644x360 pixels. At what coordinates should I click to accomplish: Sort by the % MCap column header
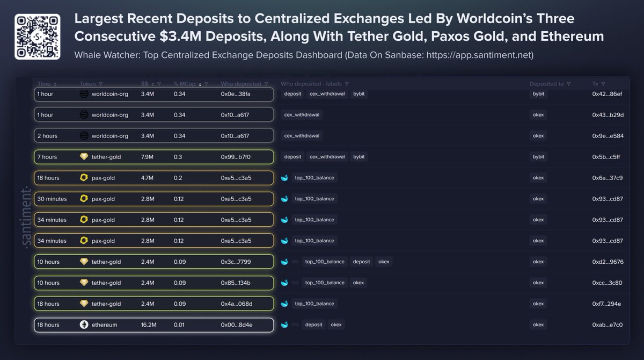coord(185,84)
